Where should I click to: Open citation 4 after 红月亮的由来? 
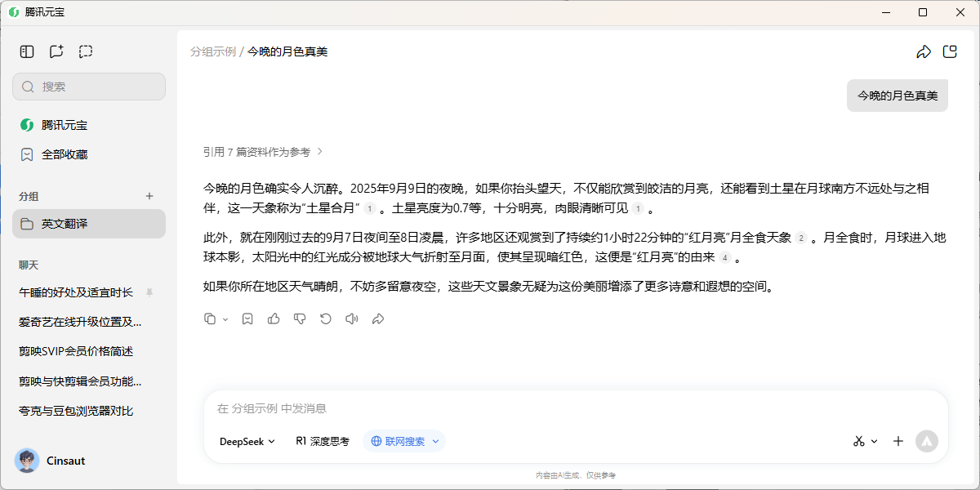(x=724, y=258)
